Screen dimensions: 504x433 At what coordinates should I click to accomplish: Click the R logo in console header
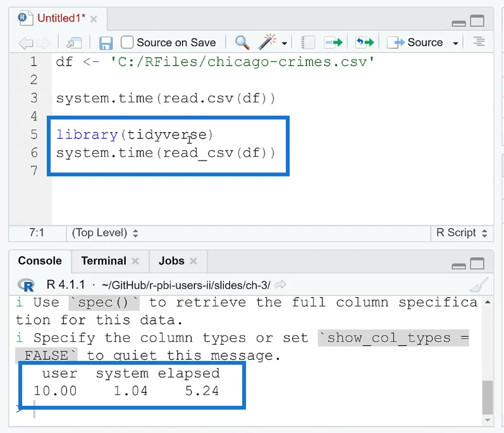tap(26, 285)
